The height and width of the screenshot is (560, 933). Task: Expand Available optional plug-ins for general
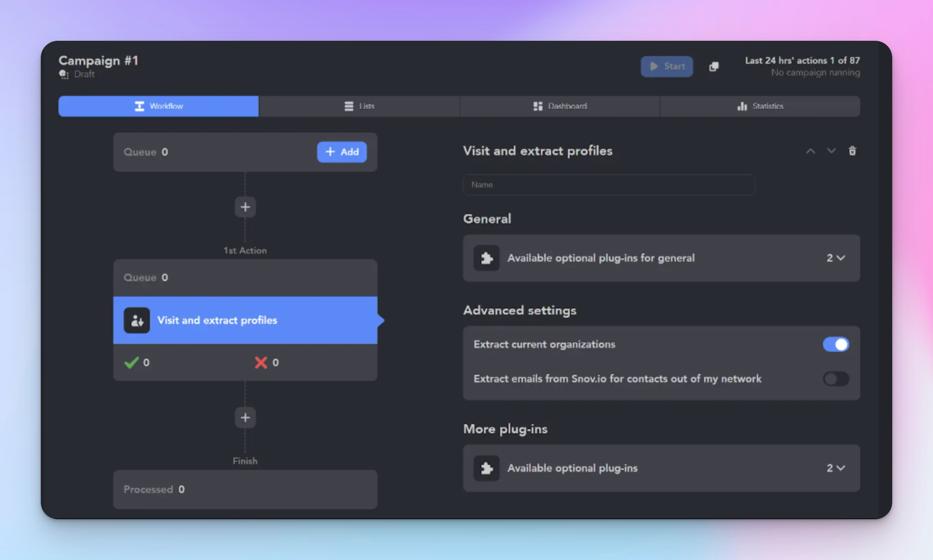pyautogui.click(x=836, y=258)
